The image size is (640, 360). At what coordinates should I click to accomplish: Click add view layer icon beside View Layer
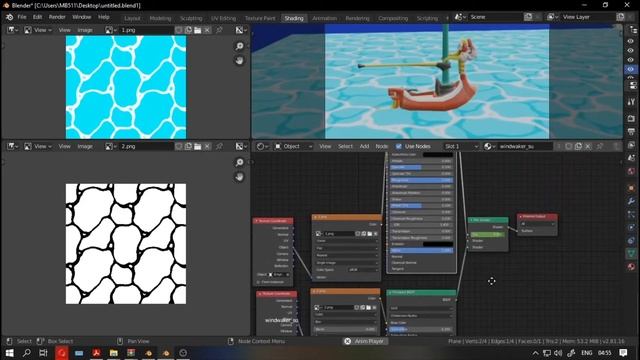coord(620,17)
